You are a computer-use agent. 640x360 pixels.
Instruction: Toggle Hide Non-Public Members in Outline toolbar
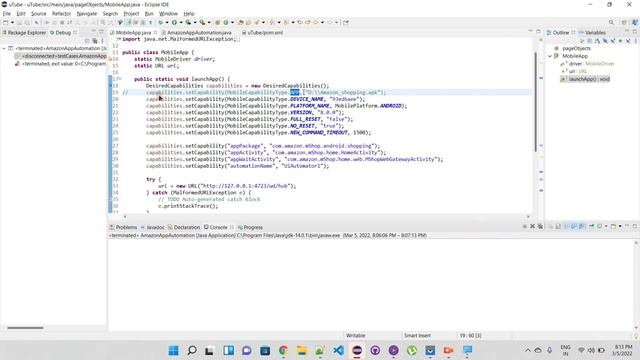coord(620,41)
